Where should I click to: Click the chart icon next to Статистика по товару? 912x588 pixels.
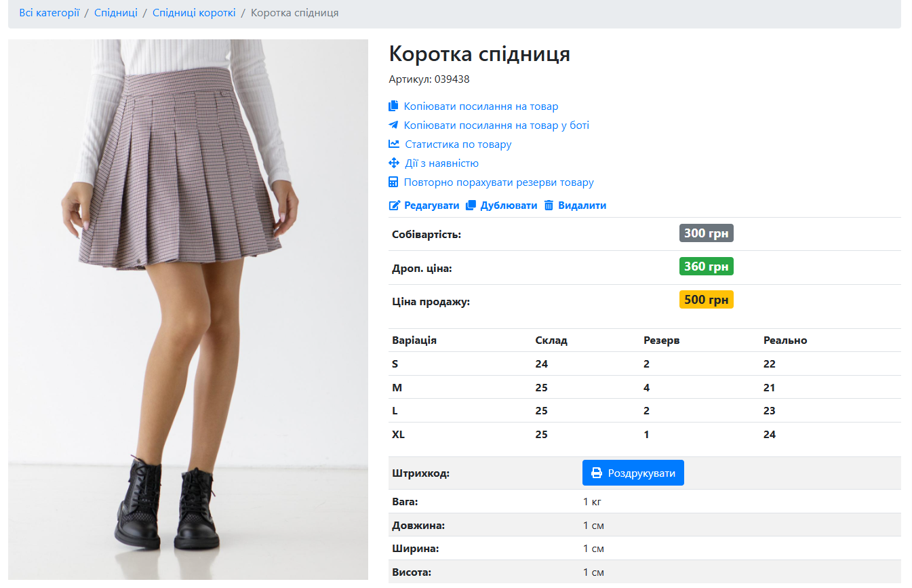(x=394, y=144)
